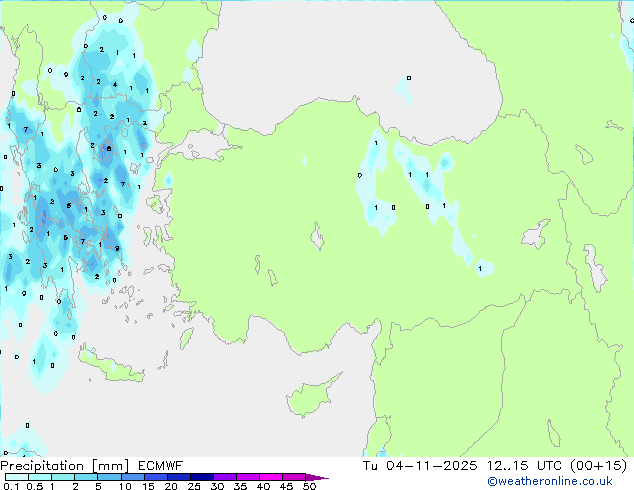Click the 20–25 mm legend swatch

178,477
